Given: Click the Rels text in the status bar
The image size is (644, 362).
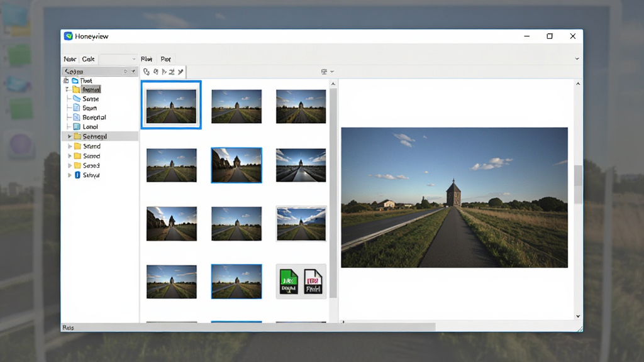Looking at the screenshot, I should (68, 327).
